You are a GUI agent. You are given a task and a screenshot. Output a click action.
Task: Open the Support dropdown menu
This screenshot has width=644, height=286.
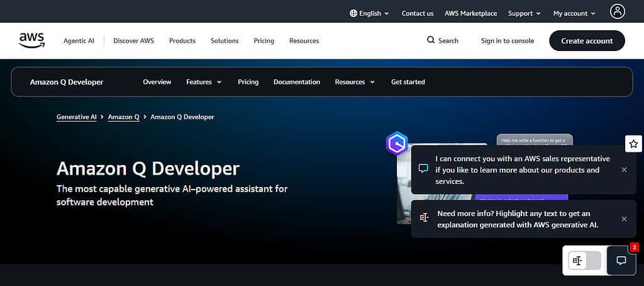point(524,13)
